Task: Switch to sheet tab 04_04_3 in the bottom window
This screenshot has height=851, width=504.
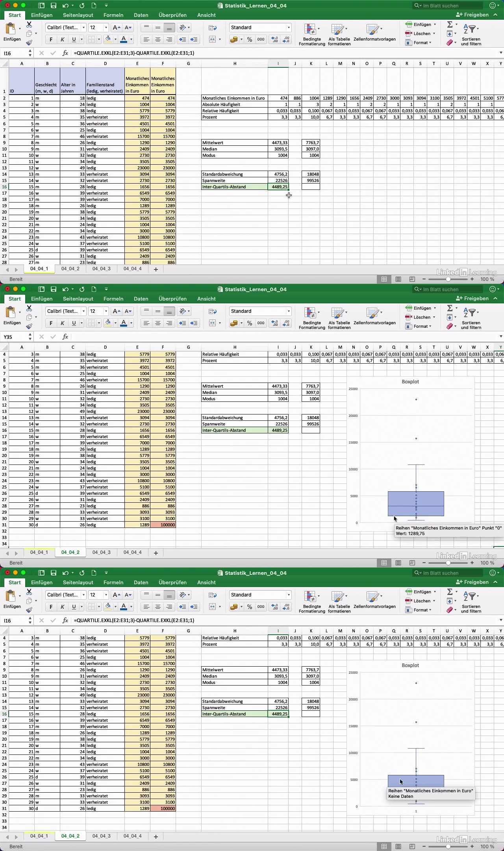Action: click(101, 836)
